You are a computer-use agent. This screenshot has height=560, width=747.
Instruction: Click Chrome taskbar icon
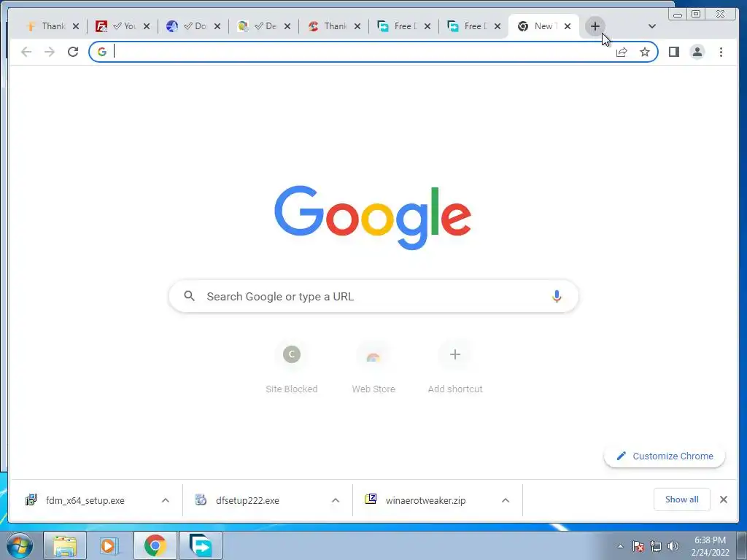155,545
